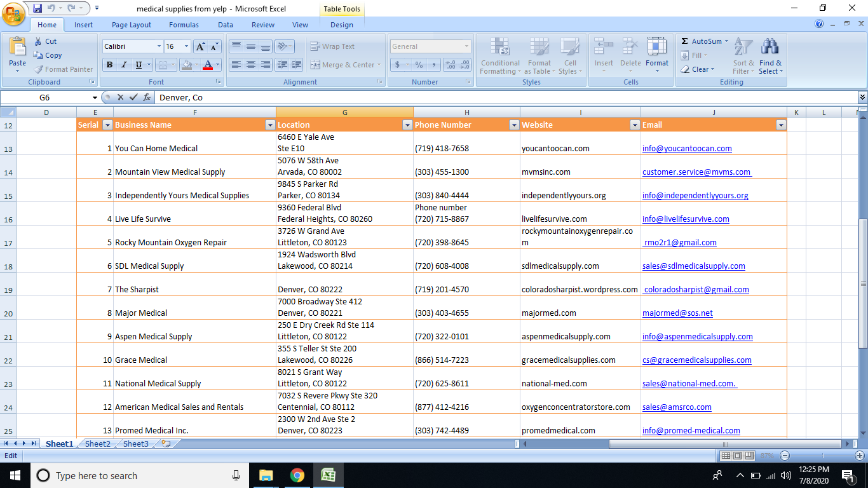The height and width of the screenshot is (488, 868).
Task: Click the Insert Function fx icon
Action: 147,98
